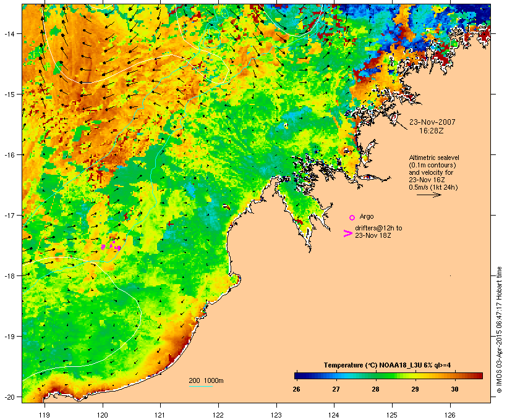
Task: Click the '126' longitude axis label
Action: tap(450, 415)
